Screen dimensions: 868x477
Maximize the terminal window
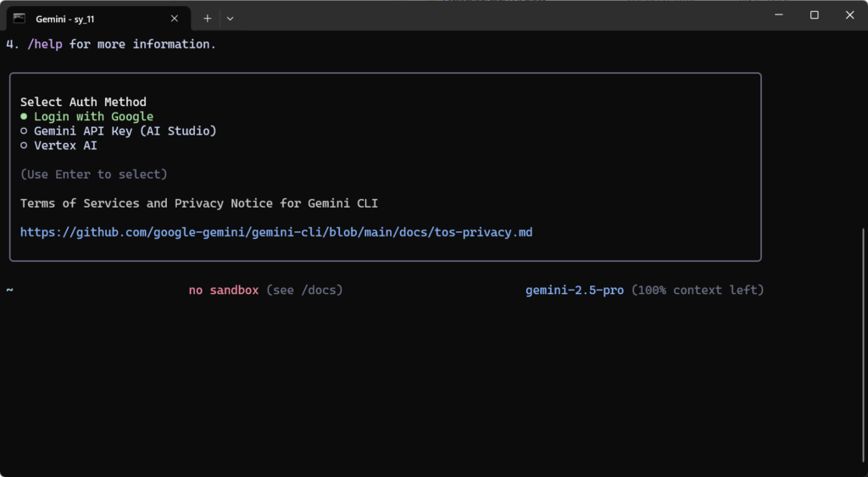click(x=814, y=15)
